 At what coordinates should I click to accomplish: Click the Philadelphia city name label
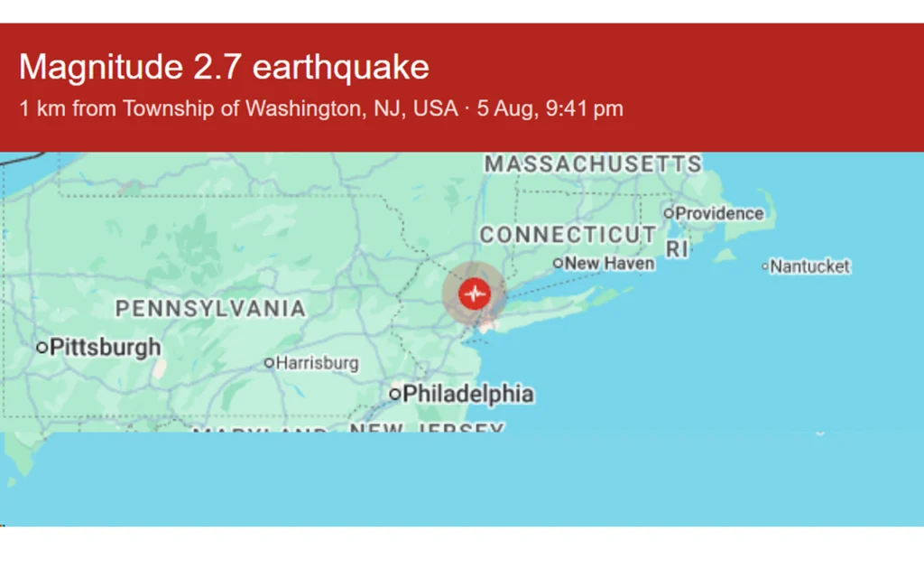468,394
